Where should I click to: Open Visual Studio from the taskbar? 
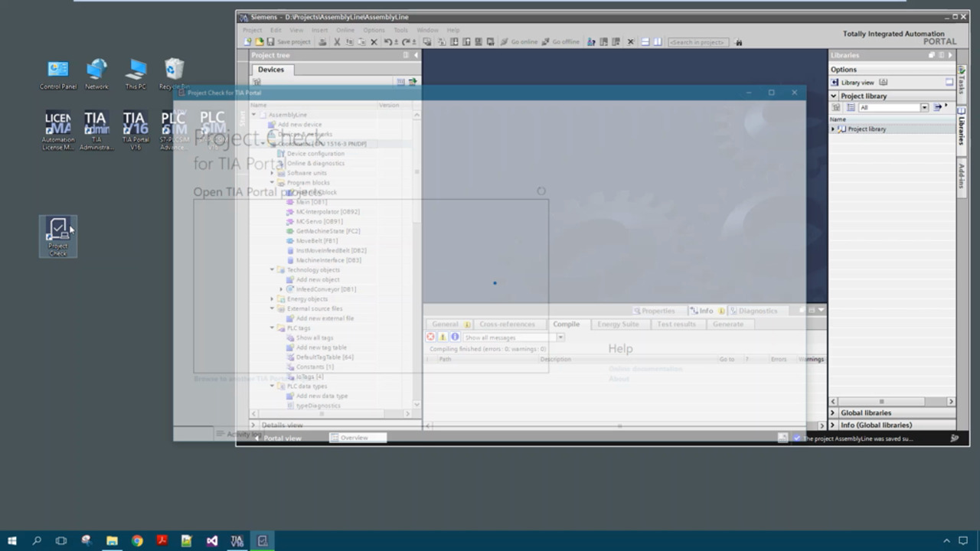coord(212,541)
